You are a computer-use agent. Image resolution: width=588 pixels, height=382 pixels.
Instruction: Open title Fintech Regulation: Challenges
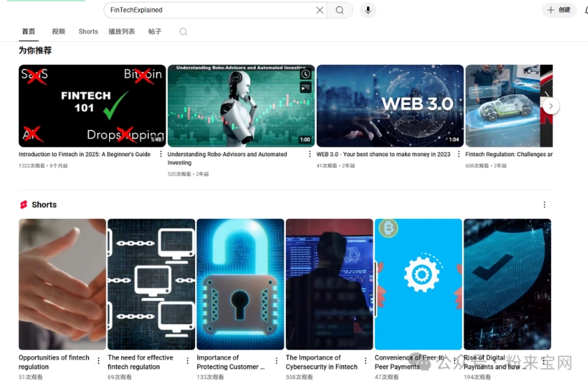click(x=509, y=154)
